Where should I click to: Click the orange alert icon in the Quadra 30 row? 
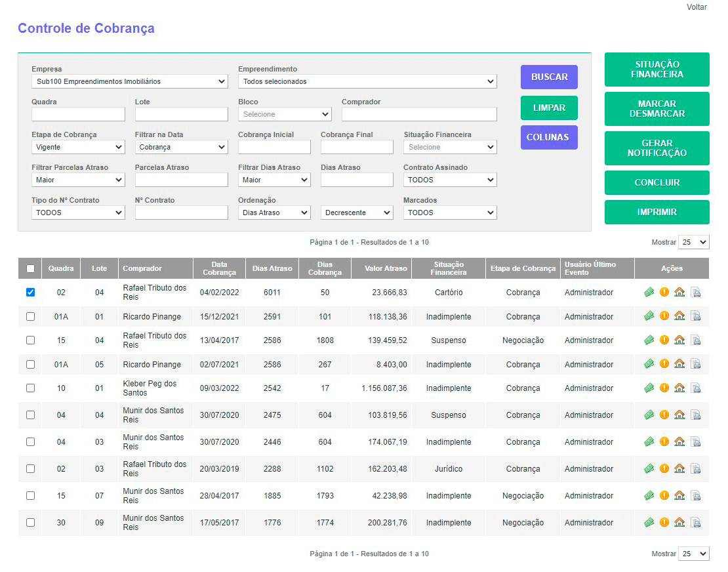[x=664, y=523]
